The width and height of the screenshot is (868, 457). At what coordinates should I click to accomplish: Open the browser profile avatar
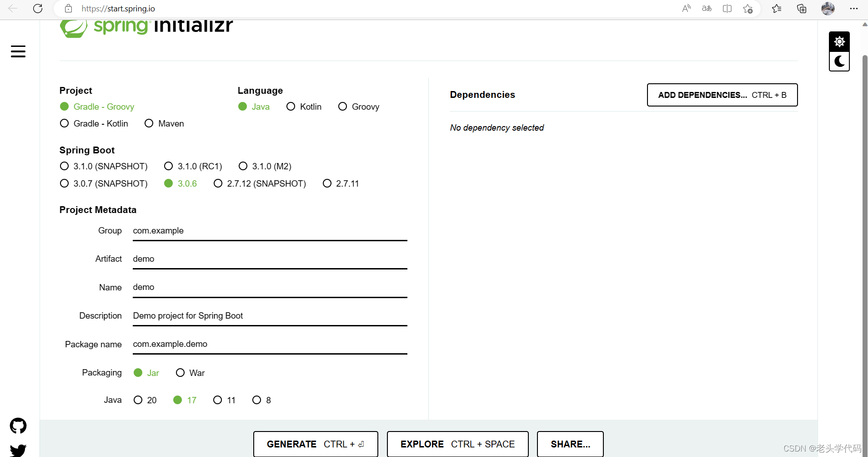(x=828, y=9)
